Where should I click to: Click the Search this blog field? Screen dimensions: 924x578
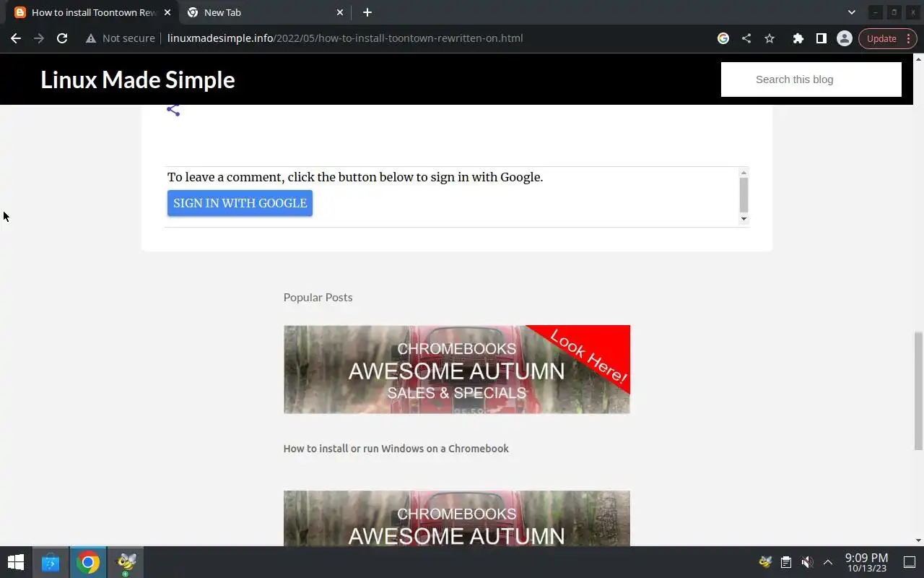coord(811,79)
